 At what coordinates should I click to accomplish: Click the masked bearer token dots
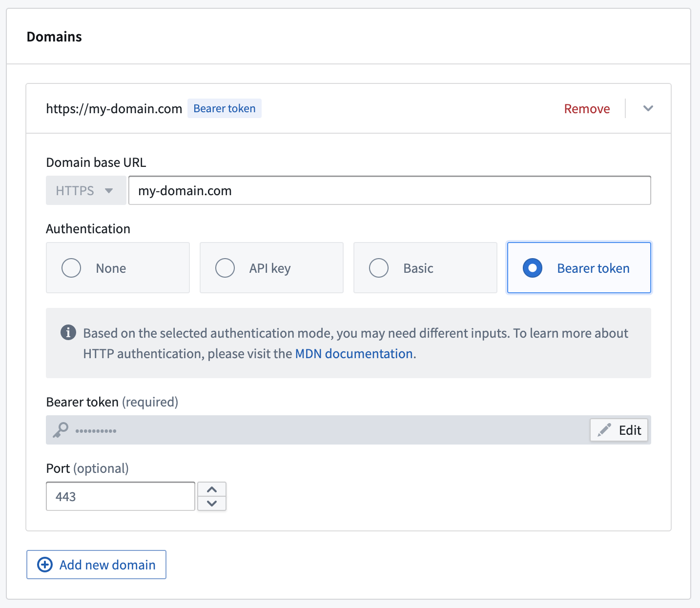pyautogui.click(x=96, y=431)
